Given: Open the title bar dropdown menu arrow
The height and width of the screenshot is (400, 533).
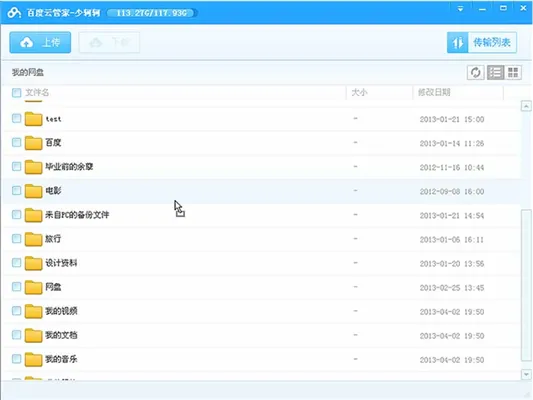Looking at the screenshot, I should click(460, 9).
